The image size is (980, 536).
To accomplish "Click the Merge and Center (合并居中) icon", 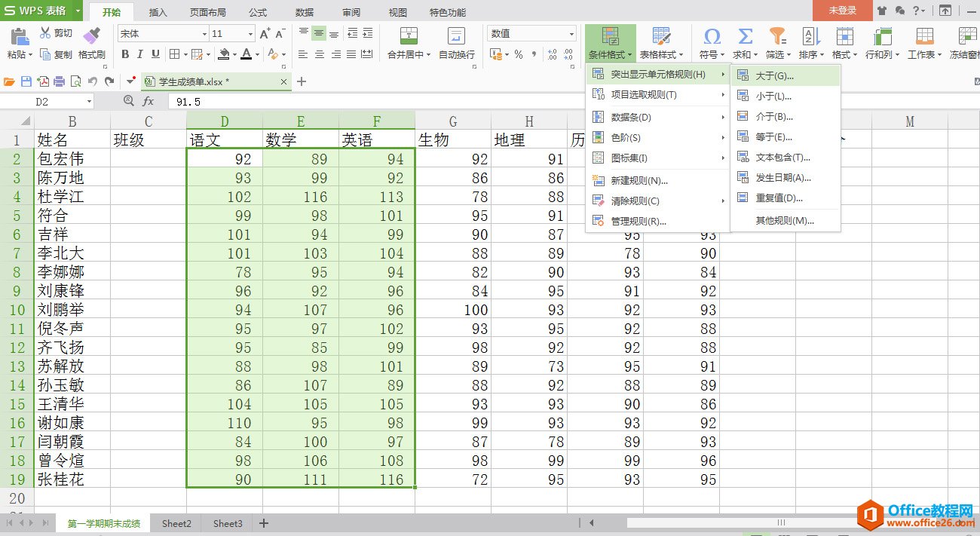I will pos(409,36).
